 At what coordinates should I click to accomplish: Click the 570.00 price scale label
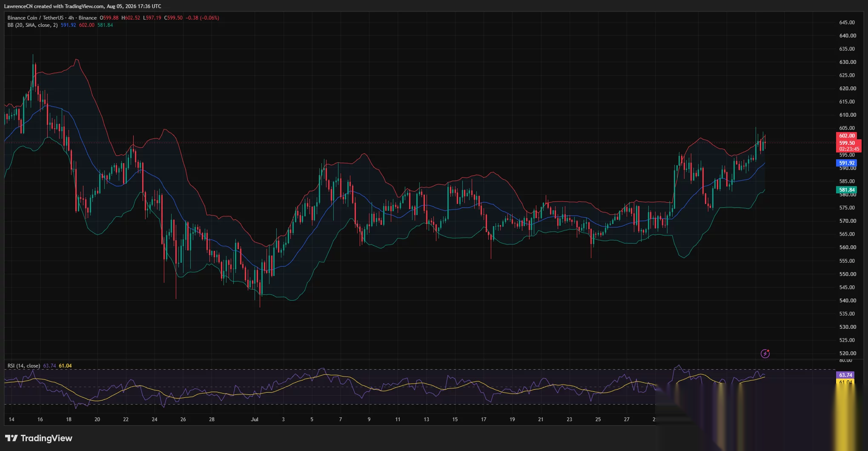pyautogui.click(x=847, y=221)
